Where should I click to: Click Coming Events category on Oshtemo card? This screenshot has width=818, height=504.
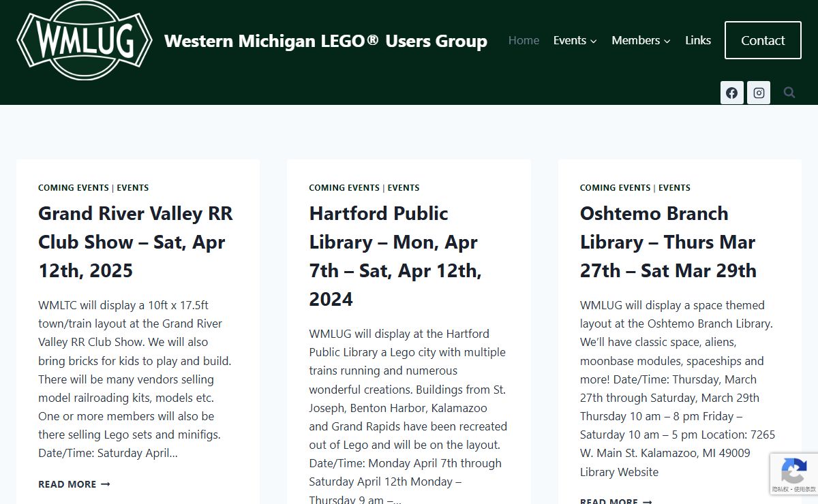615,188
